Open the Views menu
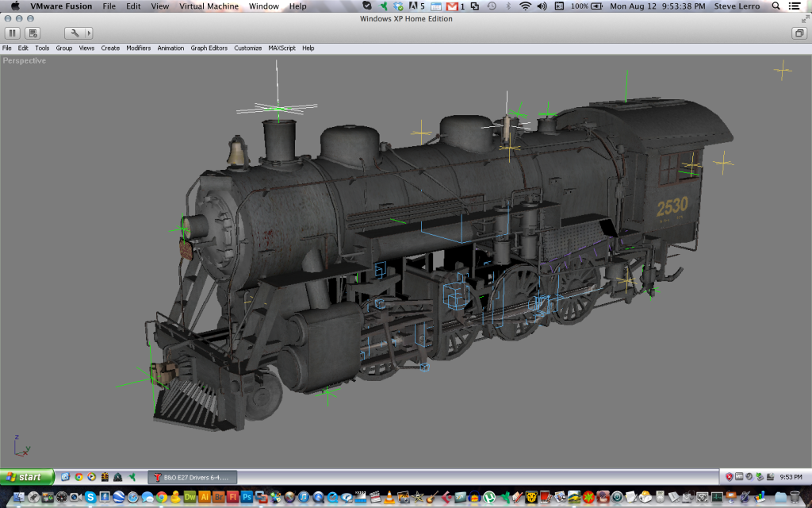The image size is (812, 508). 86,48
